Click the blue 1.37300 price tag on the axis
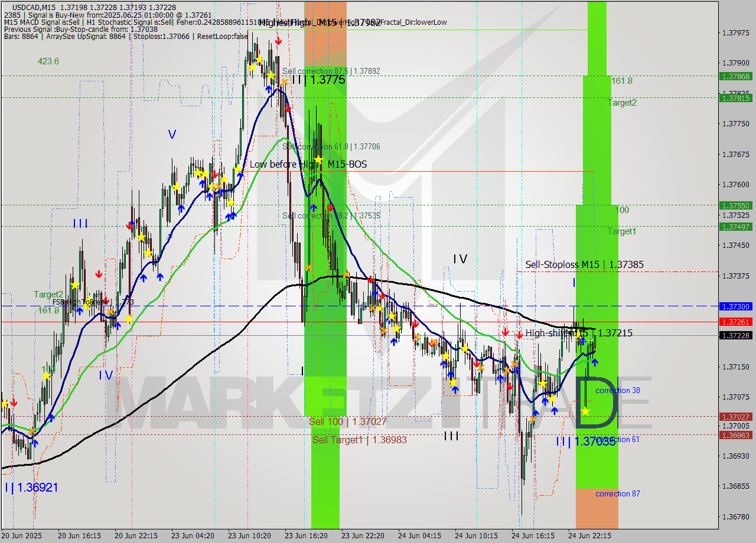756x543 pixels. click(737, 306)
